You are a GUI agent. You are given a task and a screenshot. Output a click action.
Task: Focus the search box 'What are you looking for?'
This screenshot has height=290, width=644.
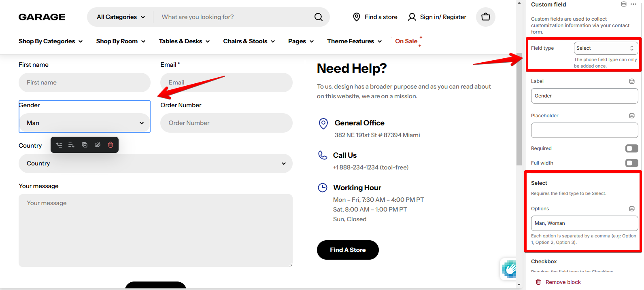pos(235,17)
